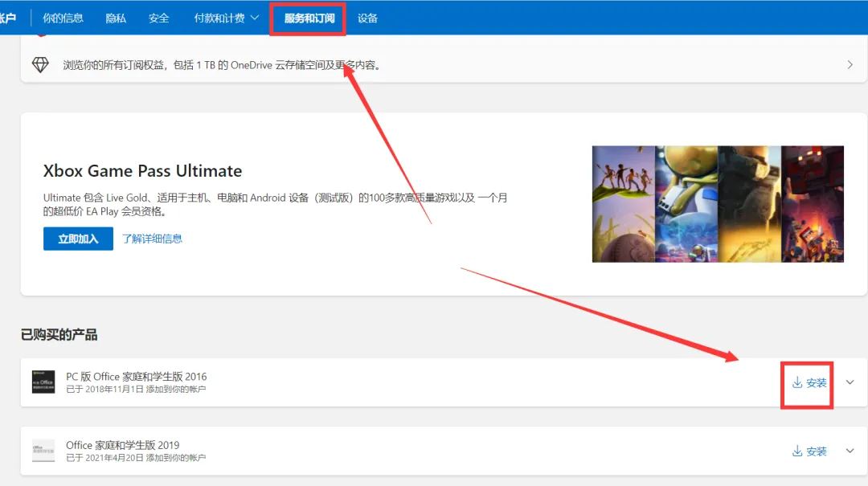Go to the 设备 tab
The width and height of the screenshot is (868, 486).
[x=367, y=18]
